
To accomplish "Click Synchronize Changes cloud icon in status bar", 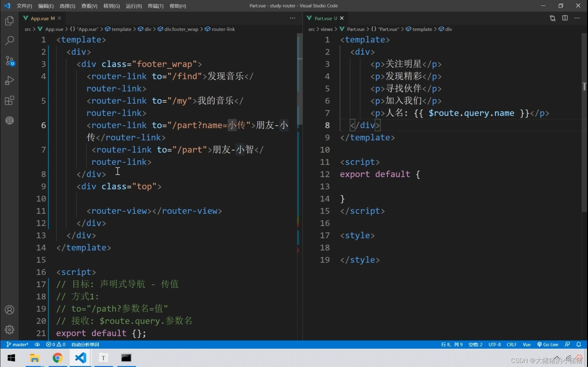I will pyautogui.click(x=37, y=345).
